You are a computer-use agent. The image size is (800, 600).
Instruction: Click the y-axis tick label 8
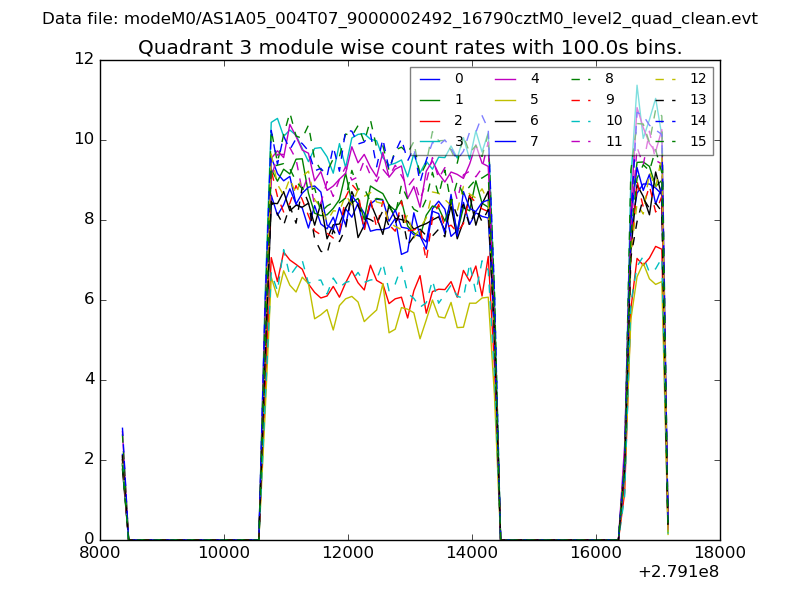(x=88, y=219)
